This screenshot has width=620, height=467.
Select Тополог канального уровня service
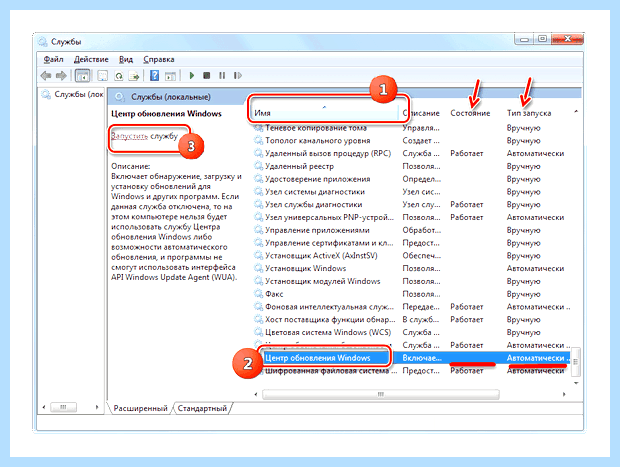[x=318, y=140]
